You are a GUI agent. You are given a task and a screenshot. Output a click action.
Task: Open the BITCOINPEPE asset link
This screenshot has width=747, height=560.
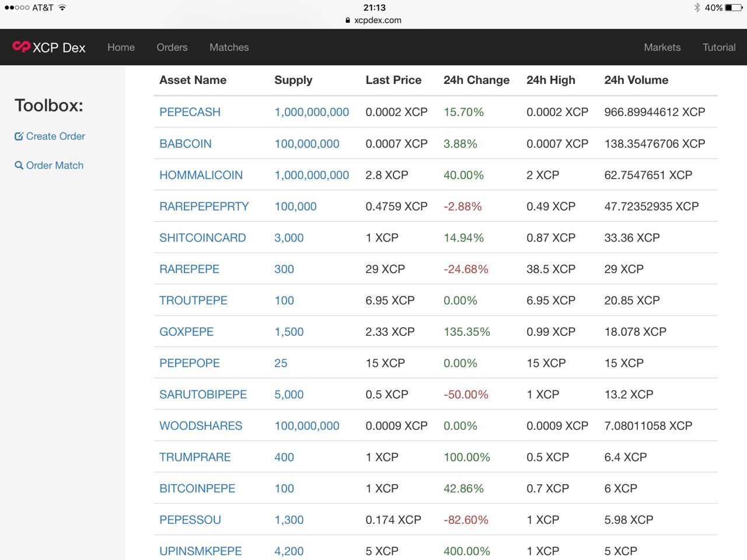tap(197, 489)
